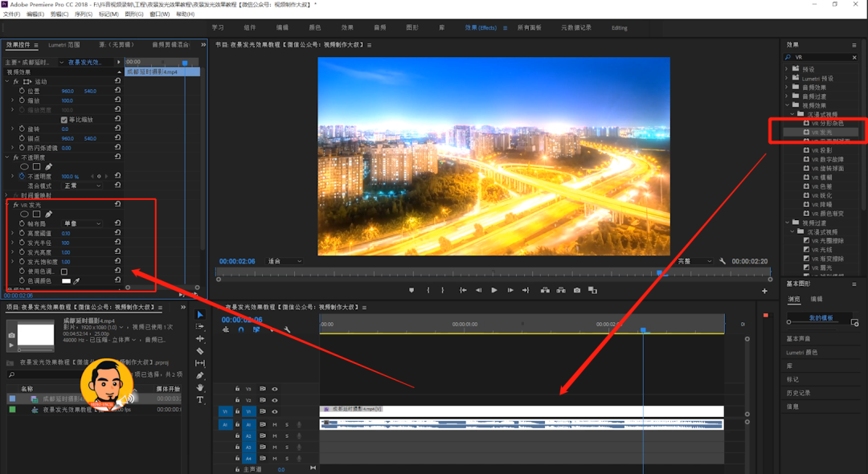Click Export Frame camera icon

[x=577, y=290]
